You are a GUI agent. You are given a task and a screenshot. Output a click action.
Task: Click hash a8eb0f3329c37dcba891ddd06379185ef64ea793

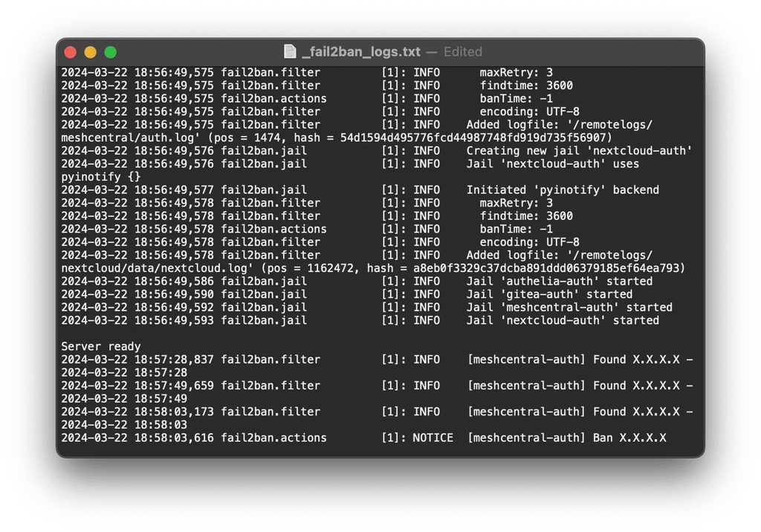[546, 268]
